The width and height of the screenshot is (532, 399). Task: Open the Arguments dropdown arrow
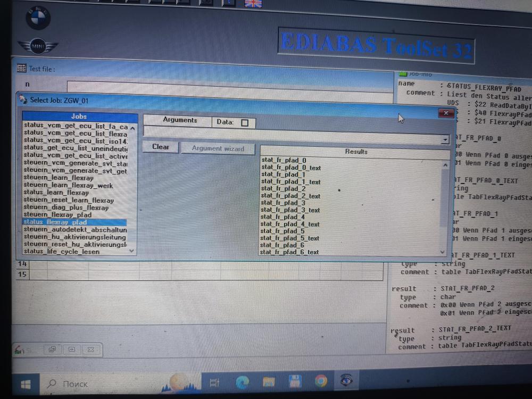[445, 140]
